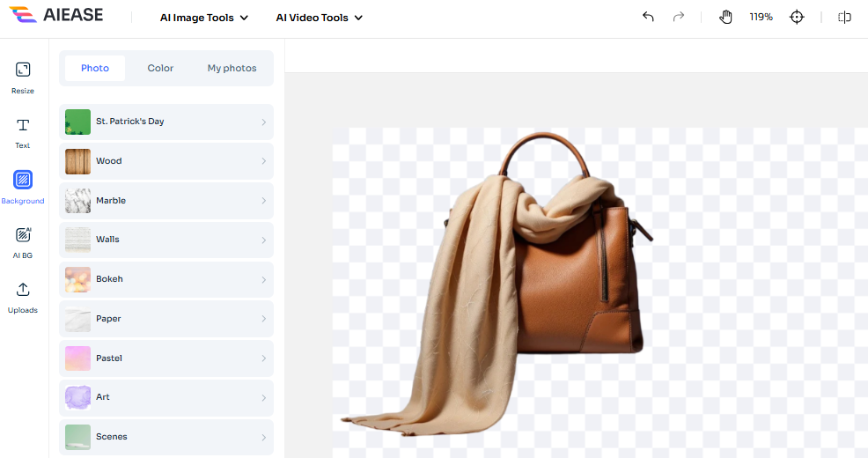The width and height of the screenshot is (868, 458).
Task: Click the Uploads icon in sidebar
Action: coord(23,290)
